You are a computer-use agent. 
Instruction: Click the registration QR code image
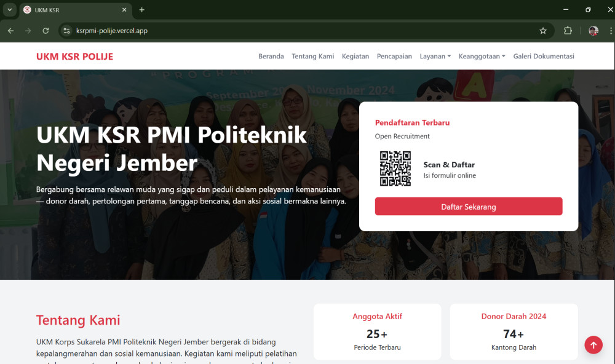[x=395, y=168]
